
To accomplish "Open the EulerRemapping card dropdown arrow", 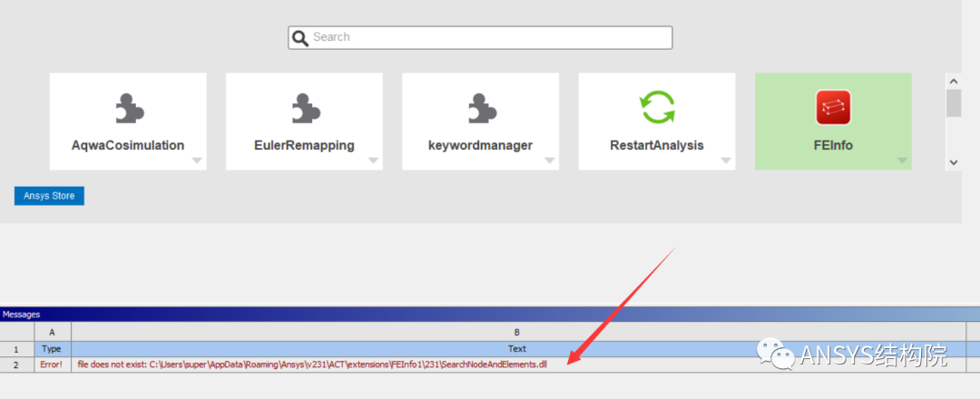I will click(x=373, y=161).
